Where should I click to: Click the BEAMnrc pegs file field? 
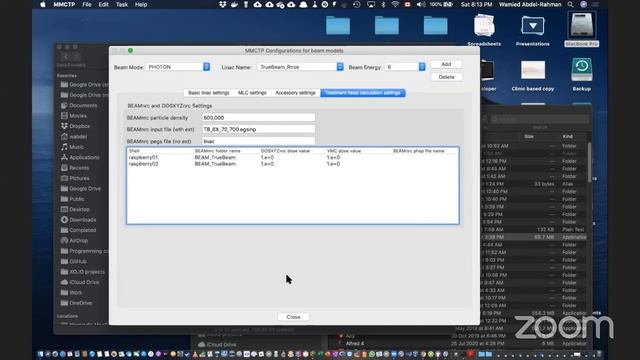[x=258, y=141]
